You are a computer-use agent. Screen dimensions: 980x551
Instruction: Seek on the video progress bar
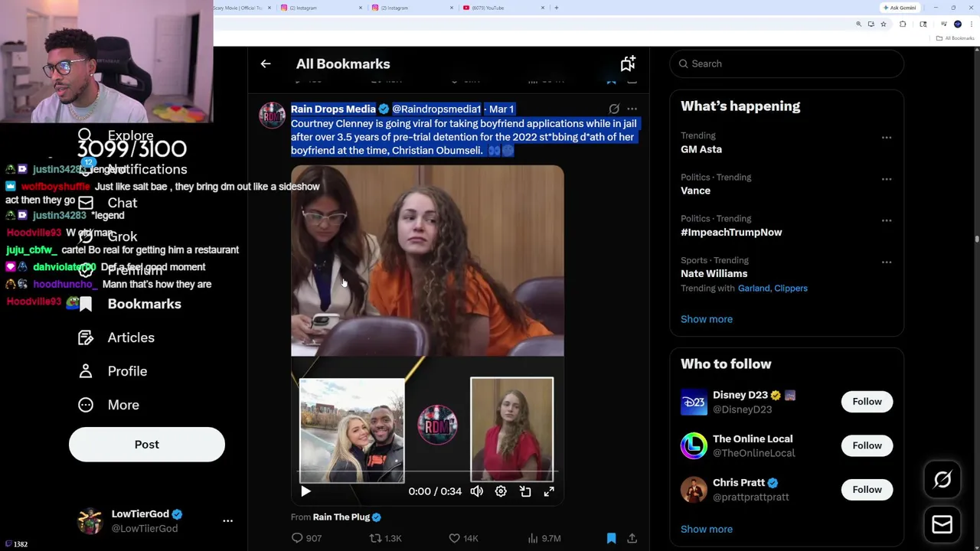coord(427,472)
